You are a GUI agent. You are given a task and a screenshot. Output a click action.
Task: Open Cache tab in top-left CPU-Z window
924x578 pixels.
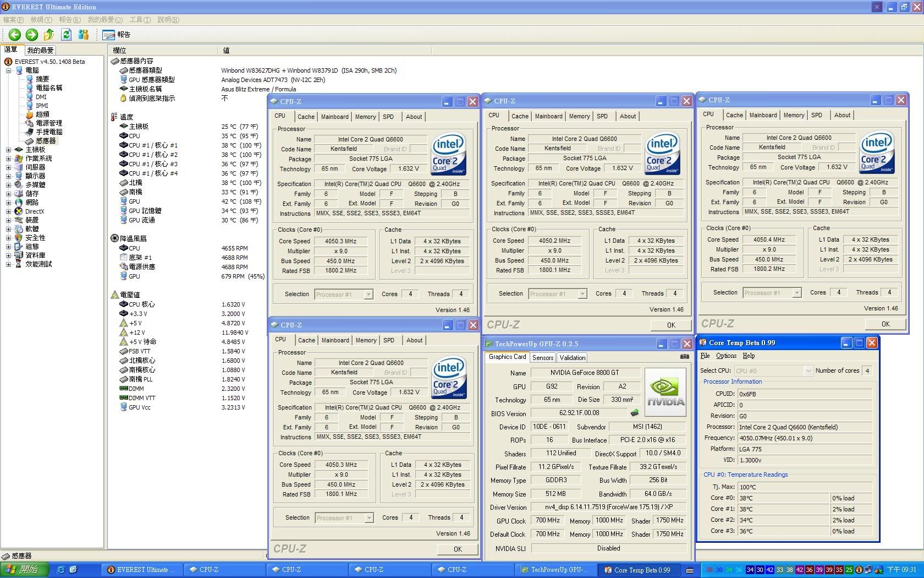pos(306,117)
